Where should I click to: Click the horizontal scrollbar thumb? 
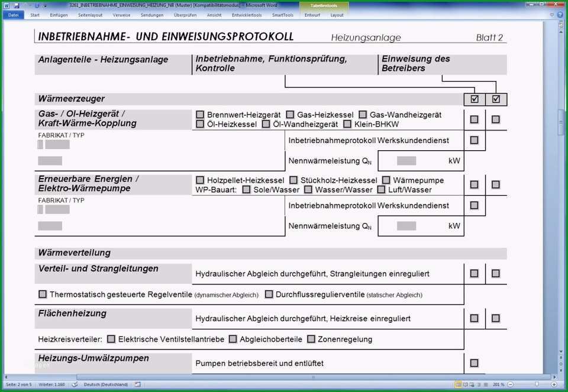[x=313, y=377]
